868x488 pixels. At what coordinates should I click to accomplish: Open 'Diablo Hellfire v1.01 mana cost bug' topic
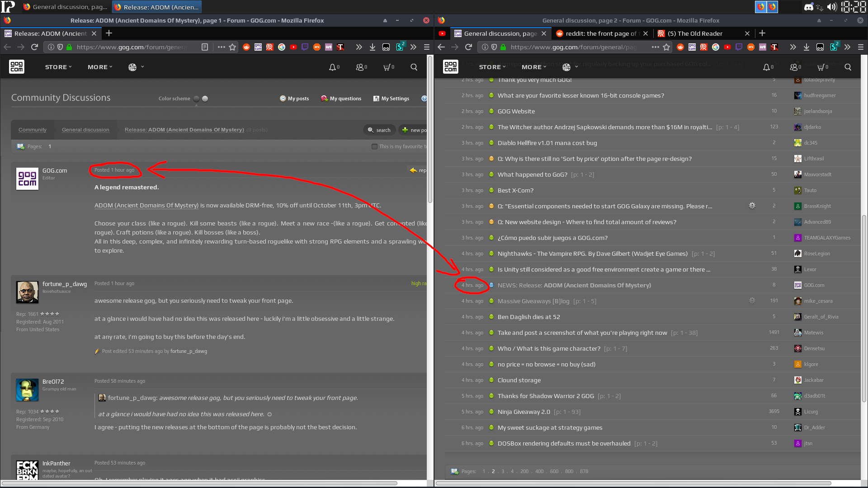point(547,143)
